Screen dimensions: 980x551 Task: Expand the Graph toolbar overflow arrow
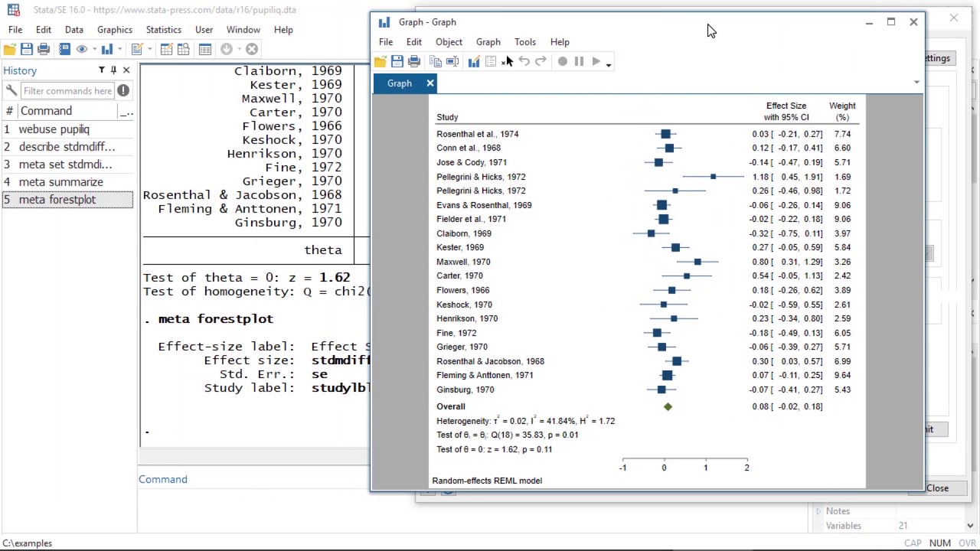pyautogui.click(x=609, y=64)
